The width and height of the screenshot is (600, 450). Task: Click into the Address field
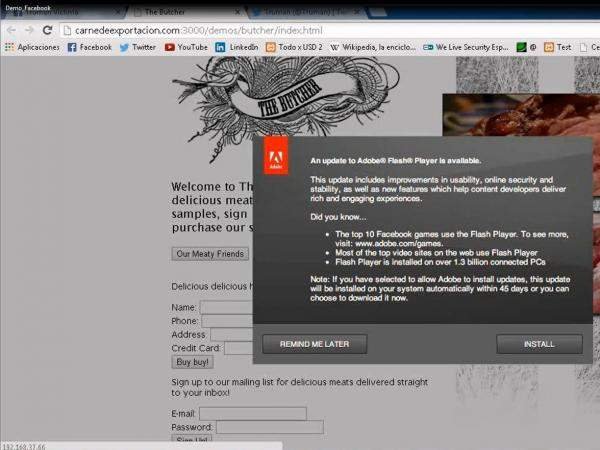231,334
